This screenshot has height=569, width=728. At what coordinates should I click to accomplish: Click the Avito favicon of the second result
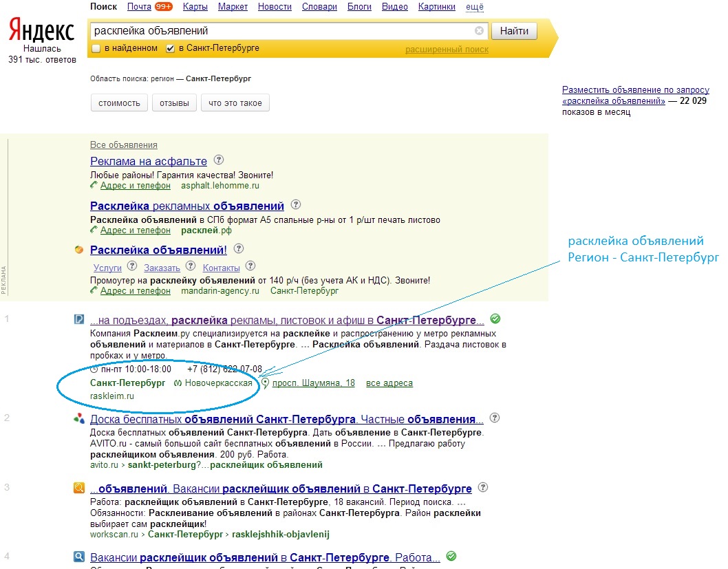(x=79, y=418)
